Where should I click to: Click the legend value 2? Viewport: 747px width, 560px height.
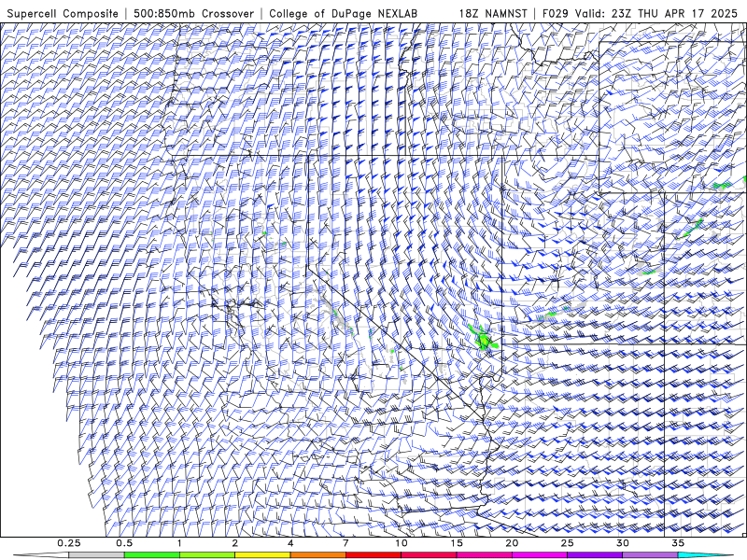(x=235, y=543)
